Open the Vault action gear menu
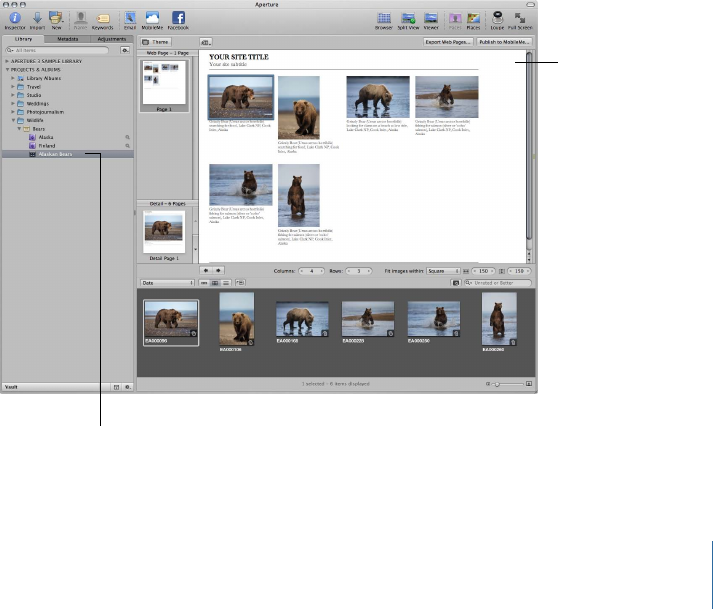 point(128,387)
